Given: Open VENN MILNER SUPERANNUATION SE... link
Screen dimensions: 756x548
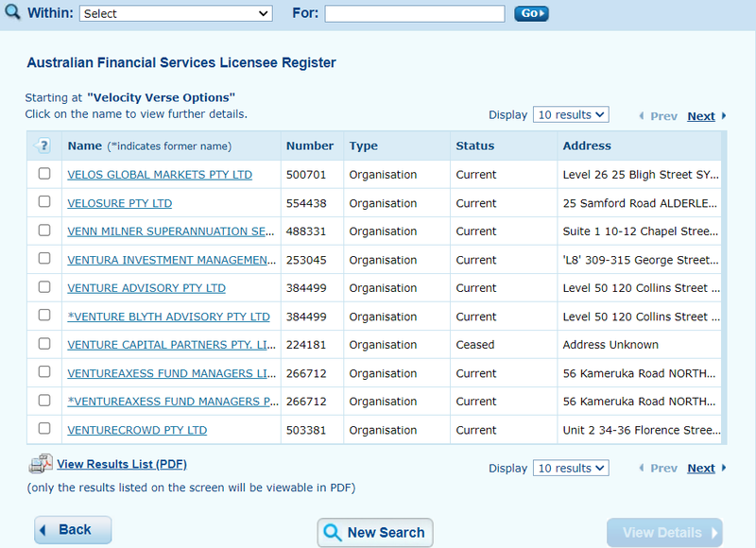Looking at the screenshot, I should 171,231.
